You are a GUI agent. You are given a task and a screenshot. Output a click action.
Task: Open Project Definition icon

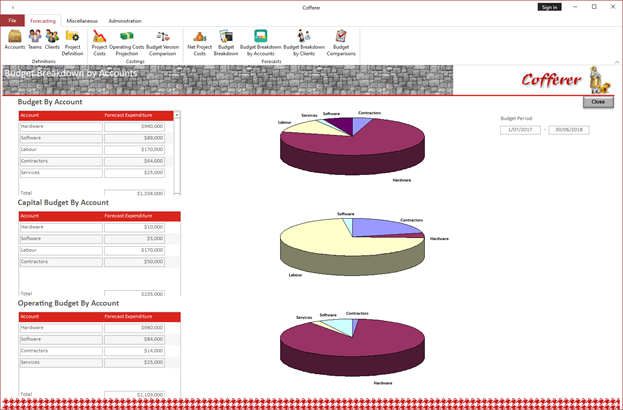(x=72, y=43)
